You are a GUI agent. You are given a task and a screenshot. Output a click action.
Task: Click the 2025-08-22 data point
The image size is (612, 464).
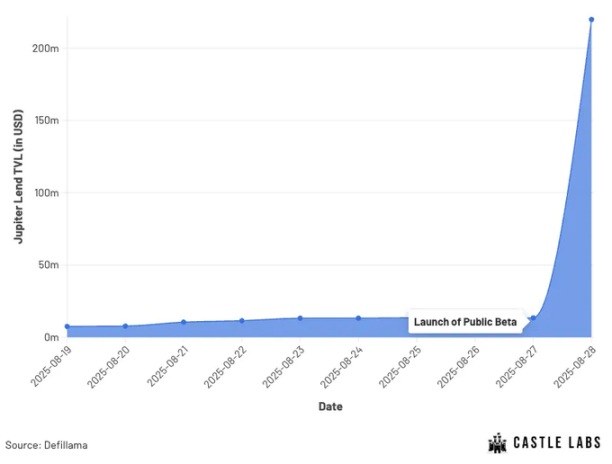[x=242, y=321]
